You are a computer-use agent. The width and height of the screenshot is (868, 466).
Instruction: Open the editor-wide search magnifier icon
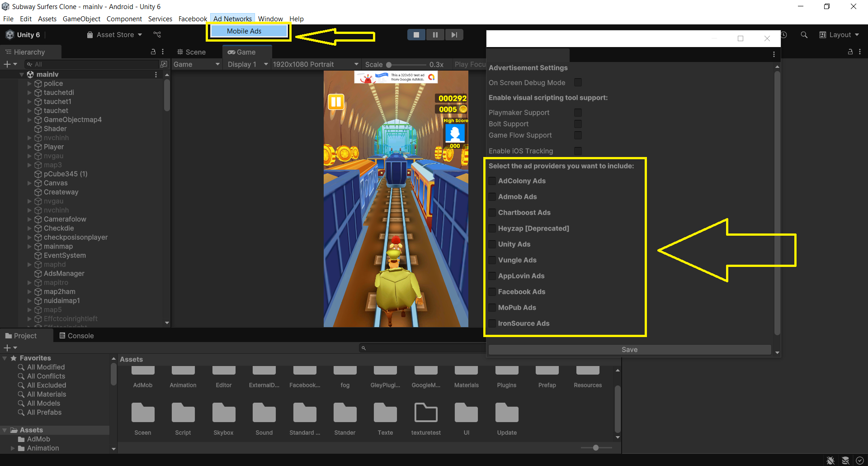(x=804, y=34)
